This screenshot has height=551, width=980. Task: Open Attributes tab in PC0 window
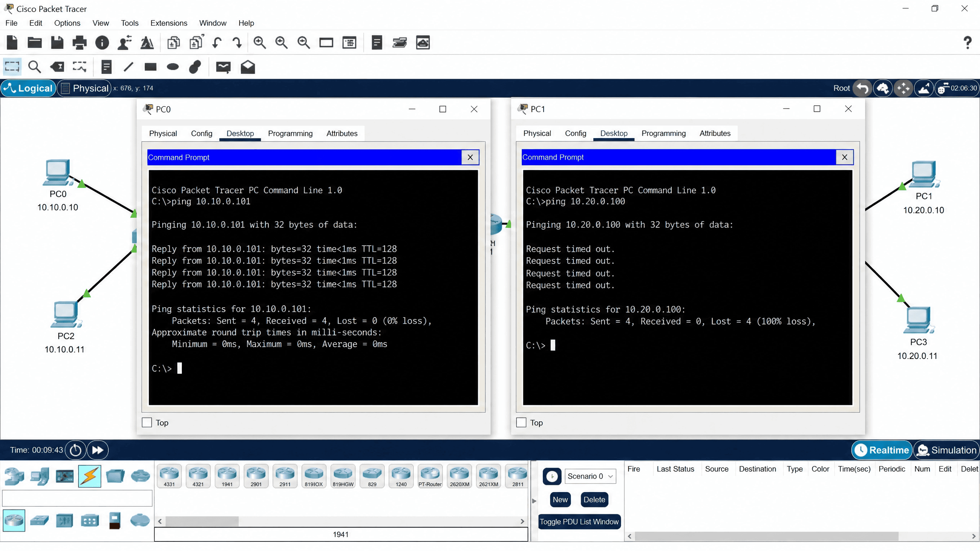(x=341, y=134)
